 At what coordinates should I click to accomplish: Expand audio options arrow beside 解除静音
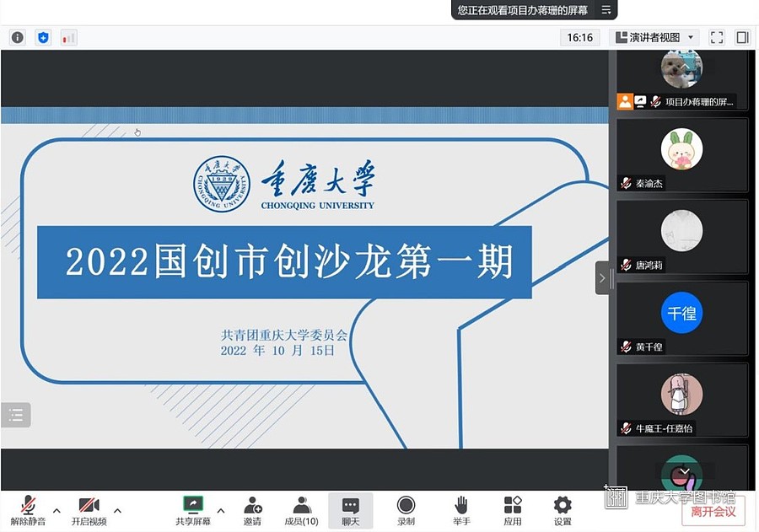(x=57, y=511)
